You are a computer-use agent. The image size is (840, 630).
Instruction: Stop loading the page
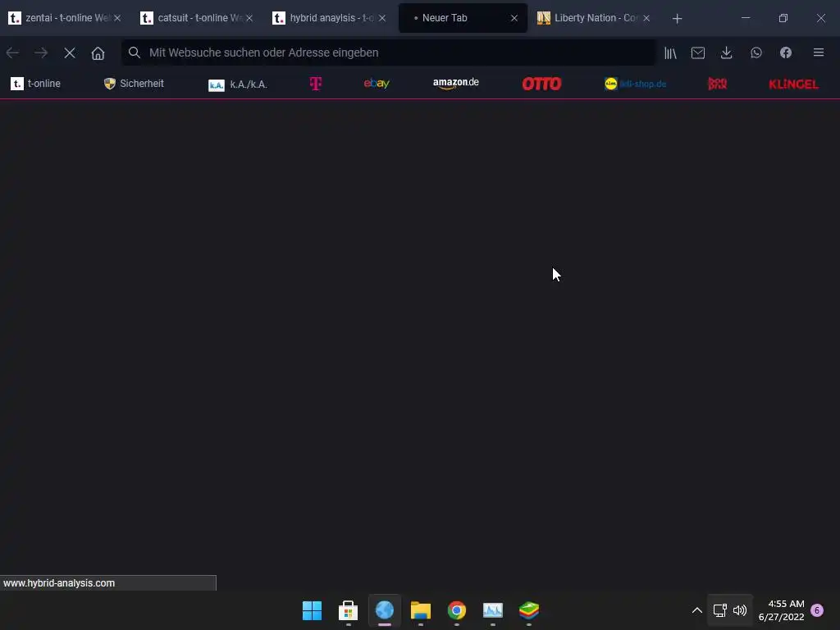[x=70, y=52]
